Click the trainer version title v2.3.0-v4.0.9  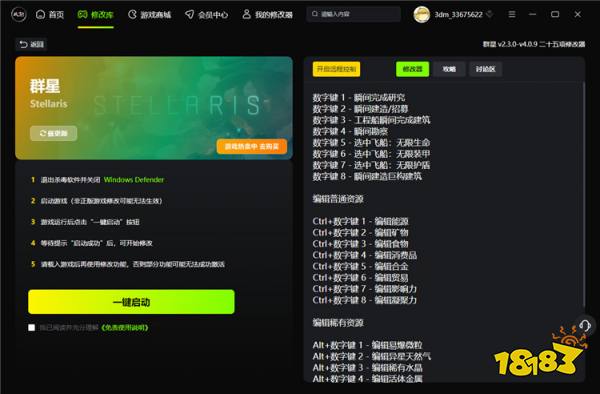[533, 44]
